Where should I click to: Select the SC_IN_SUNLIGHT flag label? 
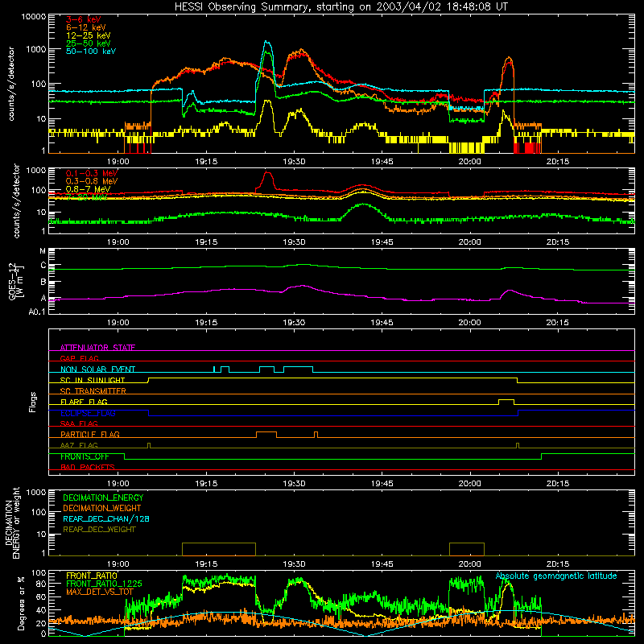[x=93, y=380]
